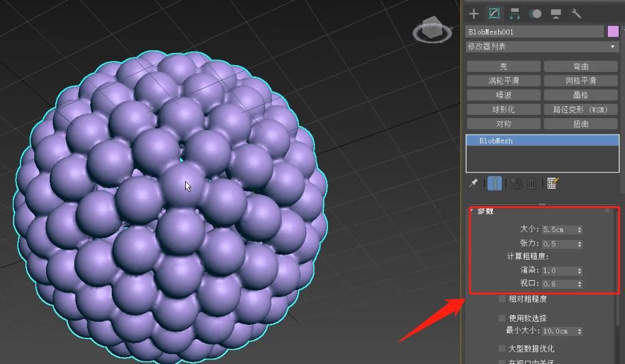Image resolution: width=625 pixels, height=364 pixels.
Task: Apply the 路径变形 (WSM) button
Action: click(x=581, y=109)
